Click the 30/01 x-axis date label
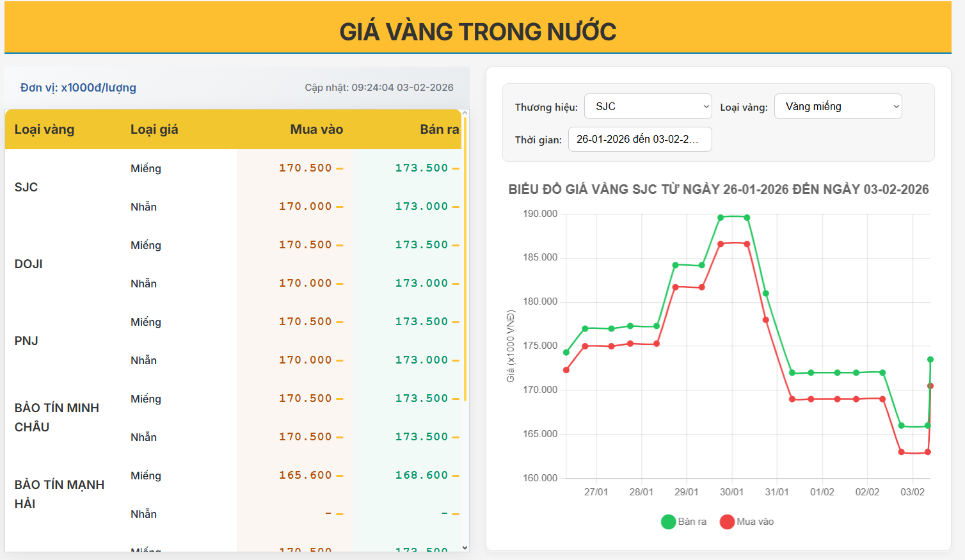Image resolution: width=965 pixels, height=560 pixels. tap(731, 492)
